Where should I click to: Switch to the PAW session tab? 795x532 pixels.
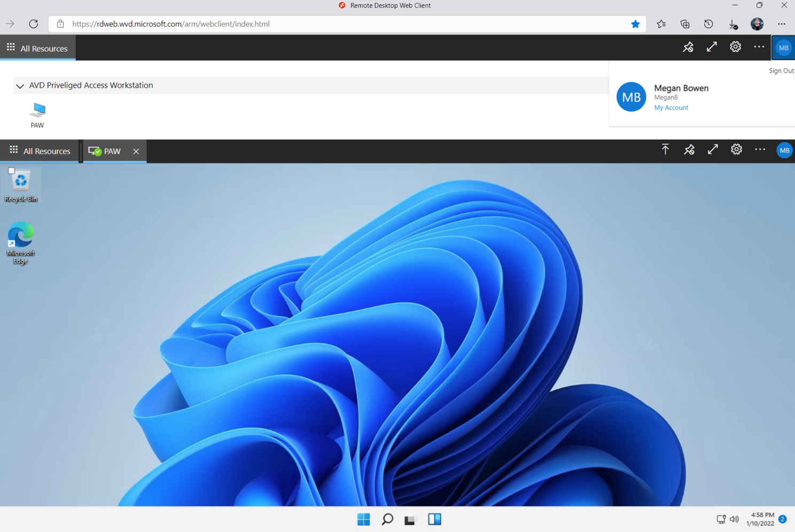pos(106,151)
